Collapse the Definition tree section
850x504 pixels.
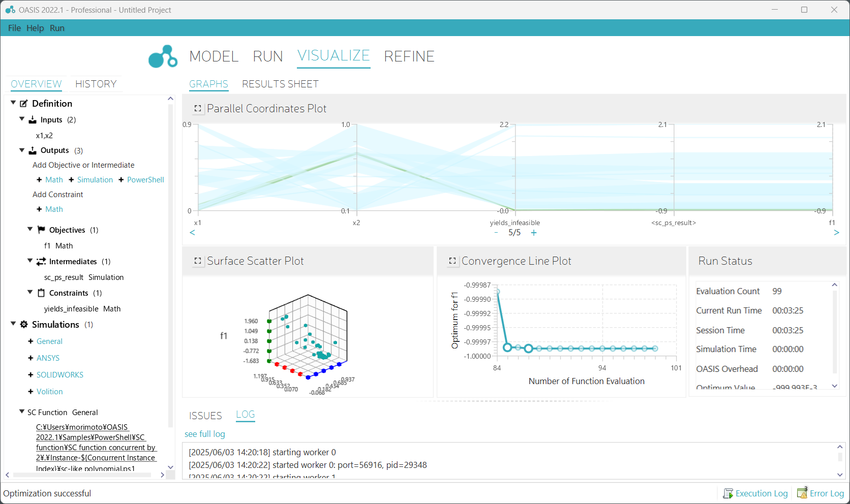pyautogui.click(x=13, y=103)
